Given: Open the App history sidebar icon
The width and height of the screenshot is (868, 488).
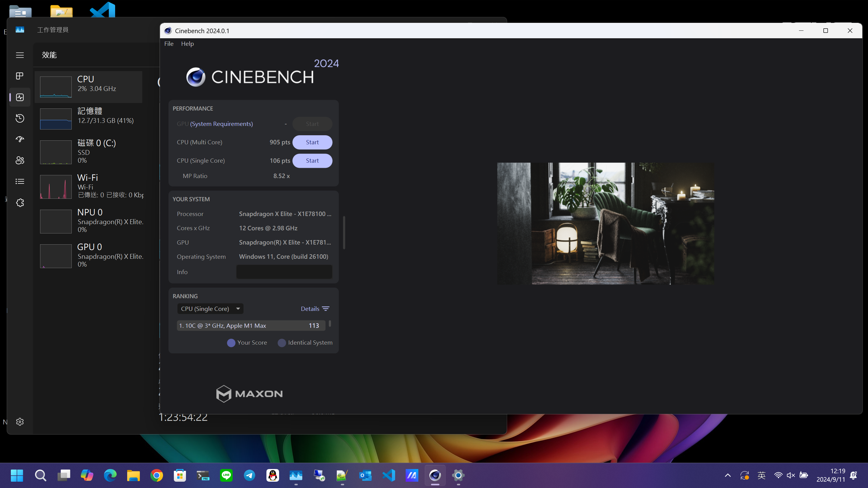Looking at the screenshot, I should (x=20, y=118).
